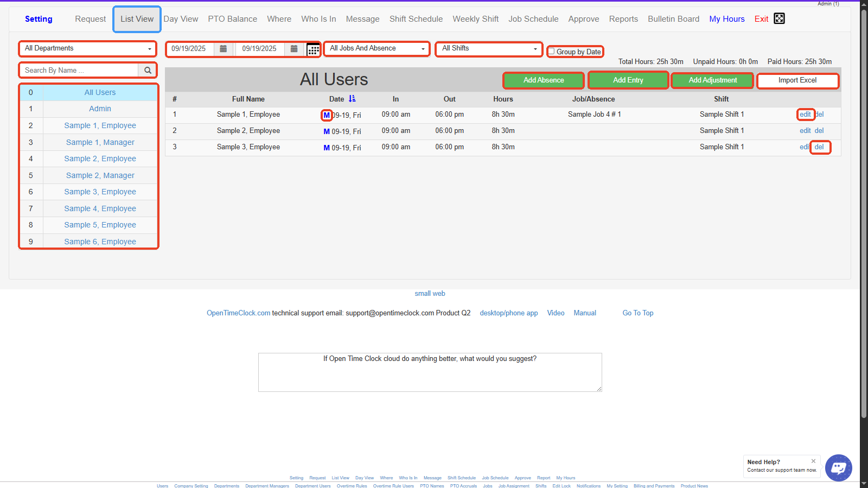Screen dimensions: 868x488
Task: Open the All Jobs And Absence dropdown
Action: pyautogui.click(x=377, y=48)
